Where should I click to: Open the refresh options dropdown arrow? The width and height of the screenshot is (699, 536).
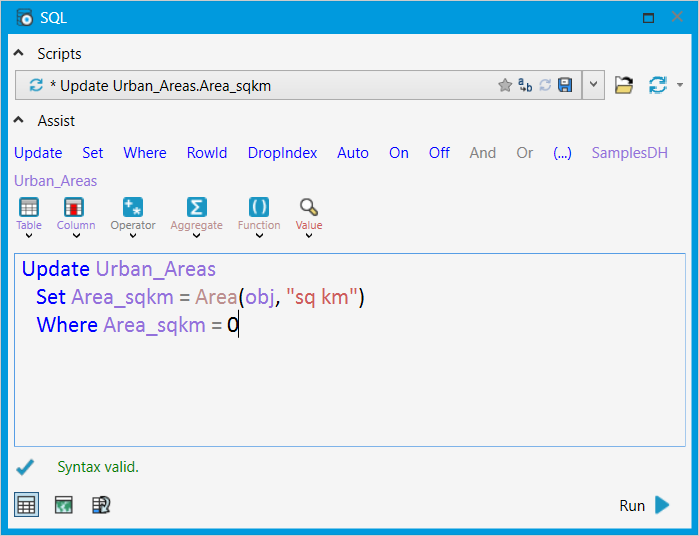tap(680, 85)
